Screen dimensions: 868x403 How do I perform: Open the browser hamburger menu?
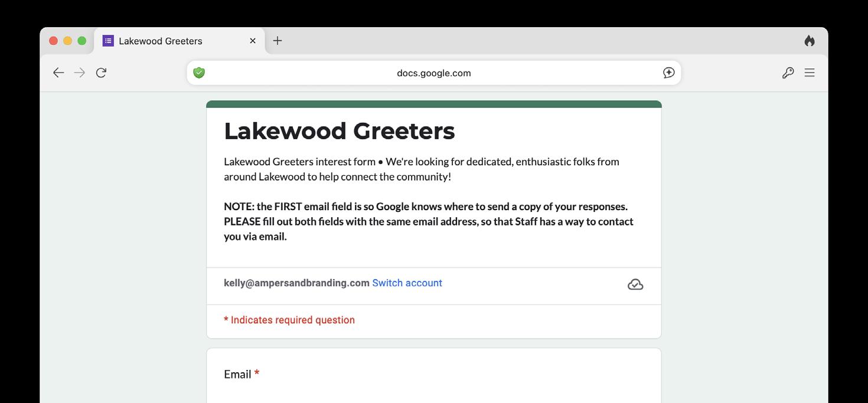pyautogui.click(x=810, y=73)
